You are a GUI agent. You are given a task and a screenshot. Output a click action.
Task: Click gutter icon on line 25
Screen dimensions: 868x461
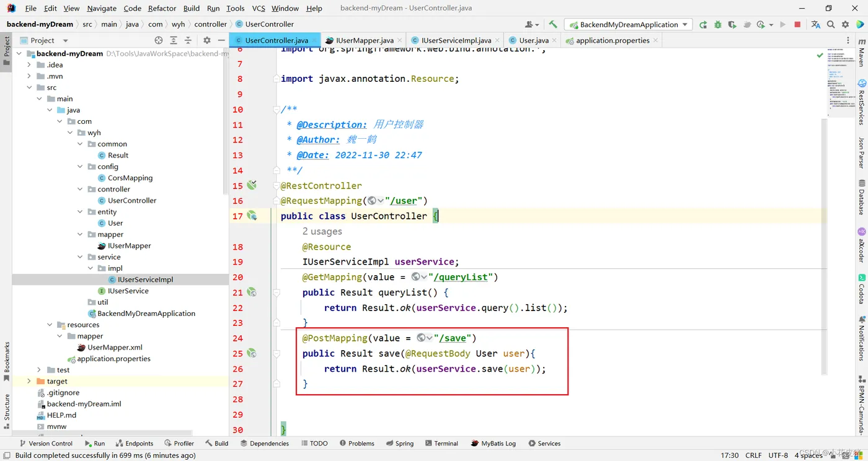(x=252, y=353)
